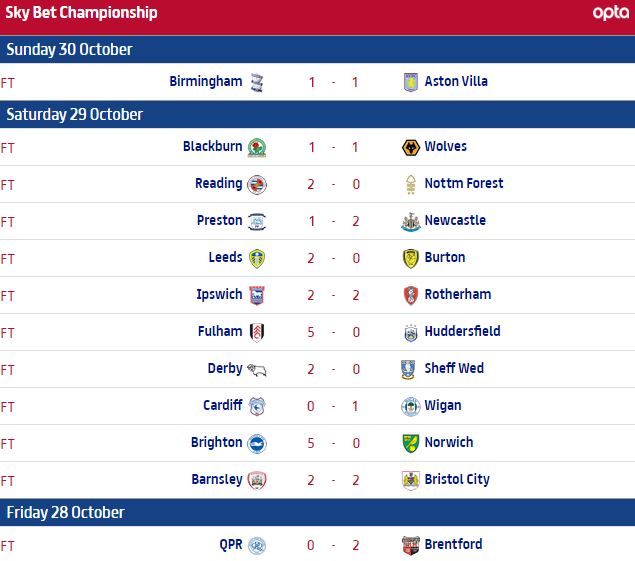Click the Newcastle club crest icon
This screenshot has width=635, height=561.
pyautogui.click(x=408, y=221)
